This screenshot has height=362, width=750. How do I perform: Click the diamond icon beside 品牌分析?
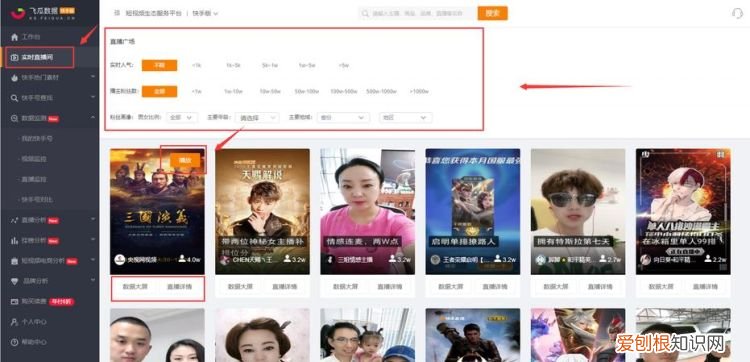[14, 281]
